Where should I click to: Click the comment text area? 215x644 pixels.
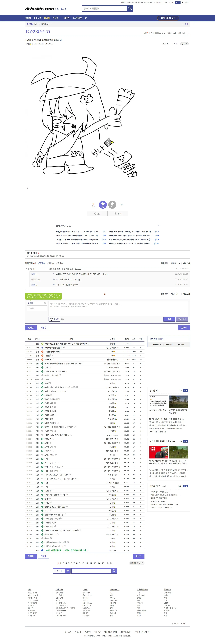coord(118,308)
